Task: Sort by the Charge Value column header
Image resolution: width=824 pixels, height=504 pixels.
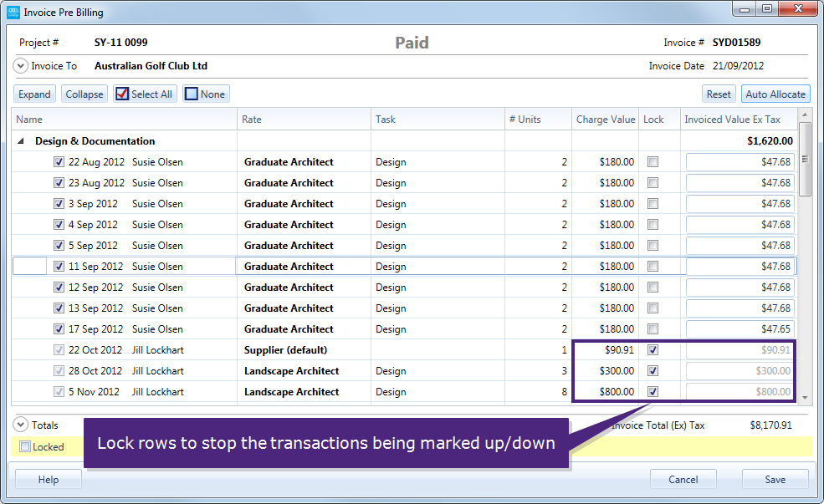Action: [605, 120]
